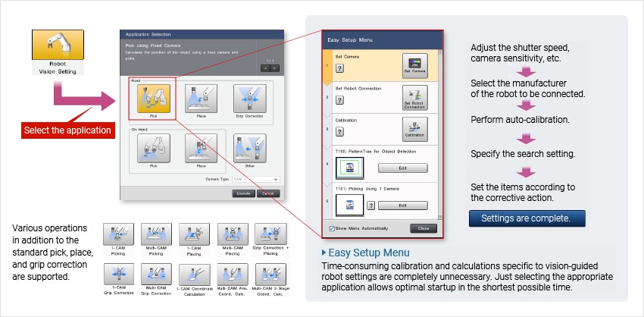644x317 pixels.
Task: Click the T100 PatternTrax tool thumbnail
Action: click(x=349, y=168)
